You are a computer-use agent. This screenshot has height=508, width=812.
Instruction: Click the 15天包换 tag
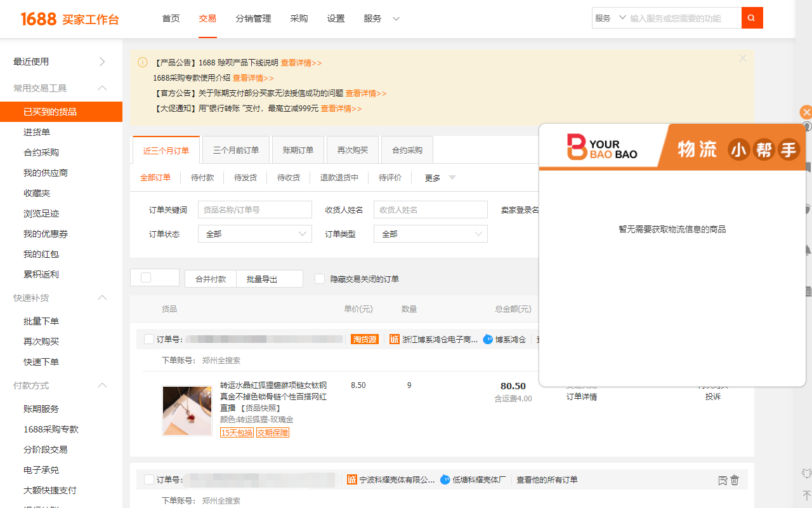pyautogui.click(x=237, y=432)
